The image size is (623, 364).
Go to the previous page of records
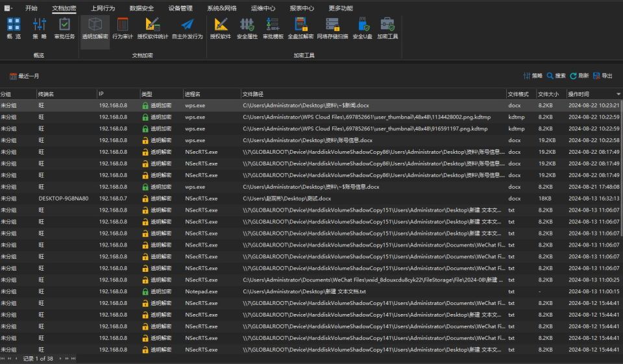click(10, 358)
